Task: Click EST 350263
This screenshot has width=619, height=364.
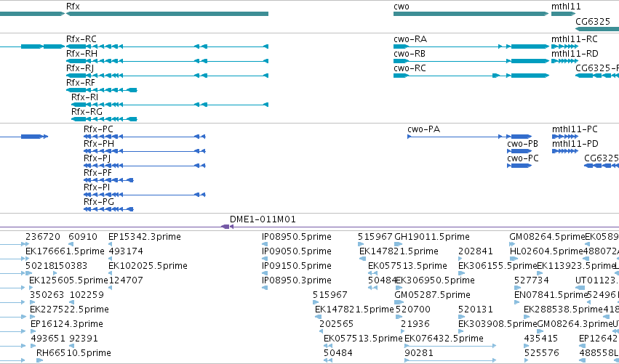Action: click(47, 295)
